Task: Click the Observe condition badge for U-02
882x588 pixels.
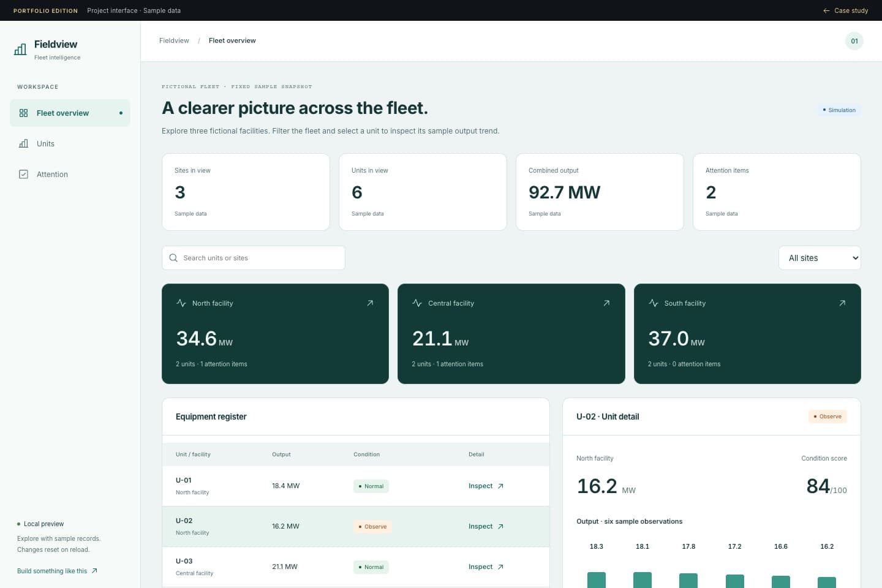Action: coord(372,527)
